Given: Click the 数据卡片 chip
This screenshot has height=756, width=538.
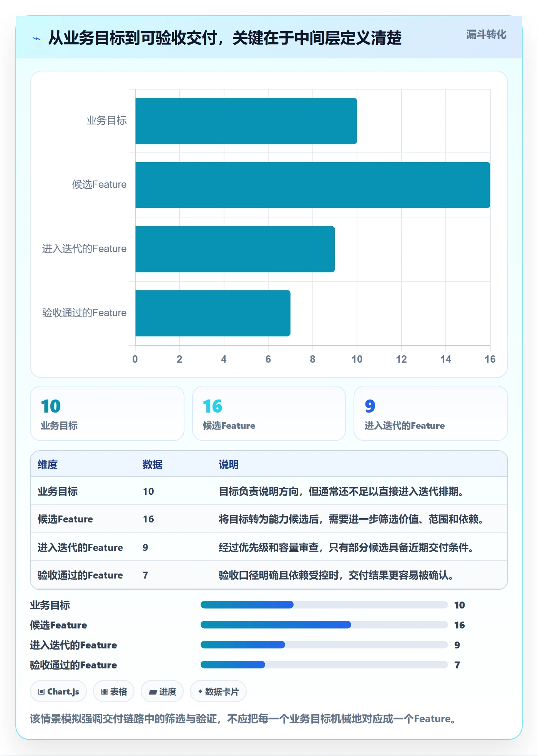Looking at the screenshot, I should point(218,691).
